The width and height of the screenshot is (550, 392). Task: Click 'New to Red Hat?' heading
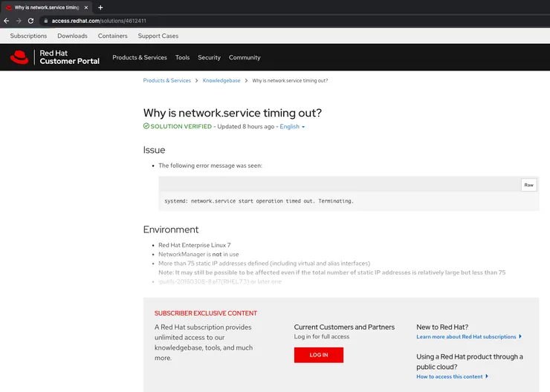pos(442,327)
